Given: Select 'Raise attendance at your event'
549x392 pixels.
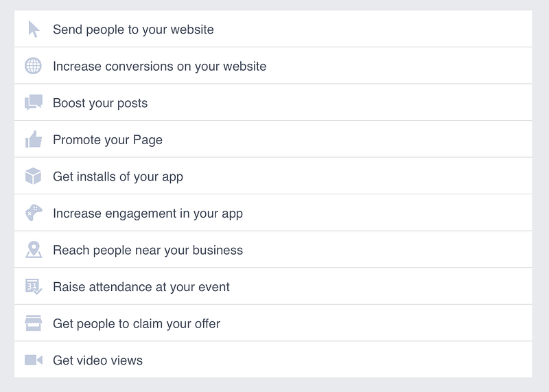Looking at the screenshot, I should 273,286.
